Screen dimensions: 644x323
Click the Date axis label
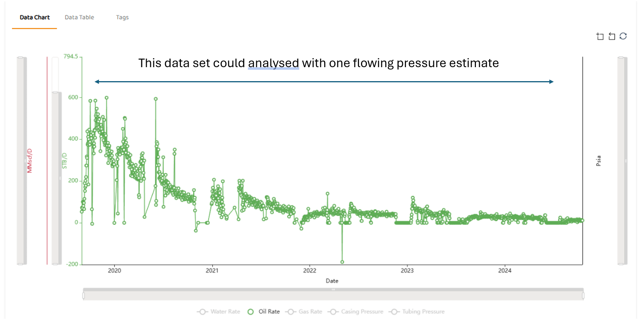[x=332, y=281]
